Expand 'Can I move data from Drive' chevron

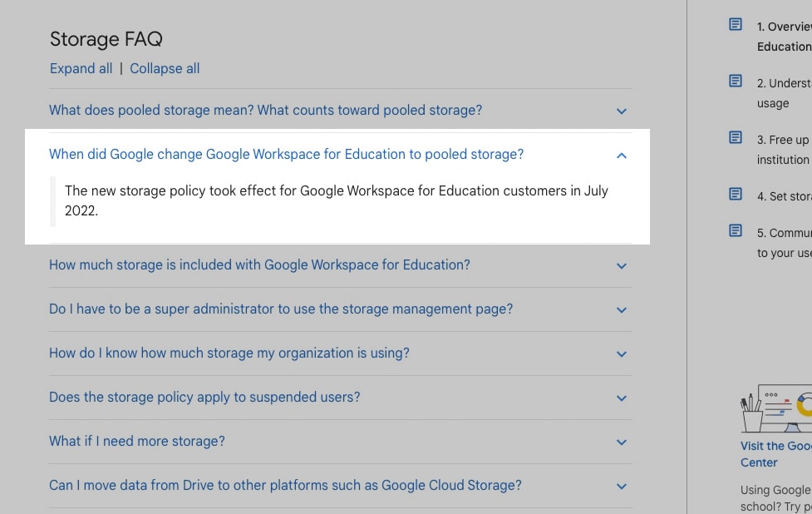[x=622, y=486]
